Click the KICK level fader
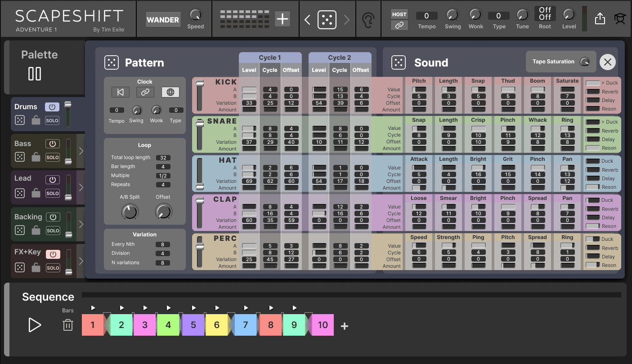The width and height of the screenshot is (632, 364). click(x=200, y=94)
